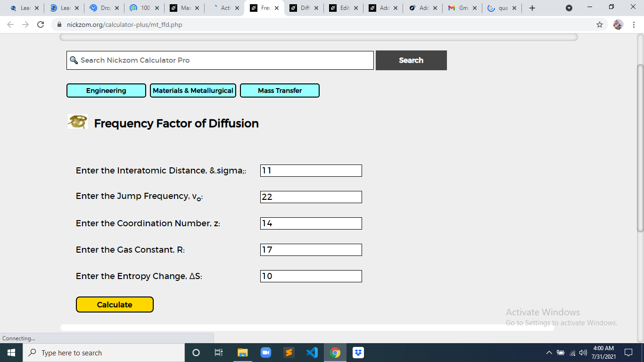Switch to the Gmail tab
Viewport: 644px width, 362px height.
(462, 8)
